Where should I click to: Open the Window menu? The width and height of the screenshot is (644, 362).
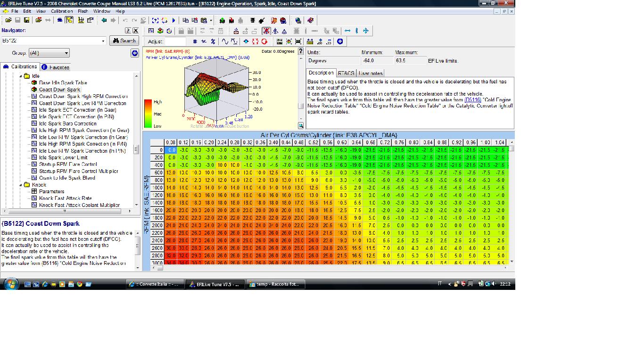pos(102,11)
